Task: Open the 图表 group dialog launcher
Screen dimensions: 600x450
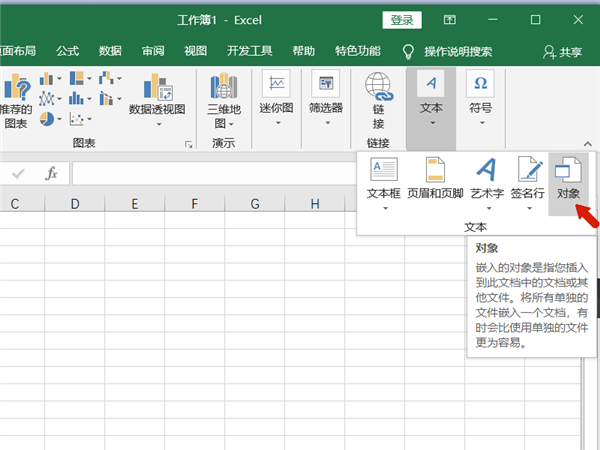Action: [x=188, y=145]
